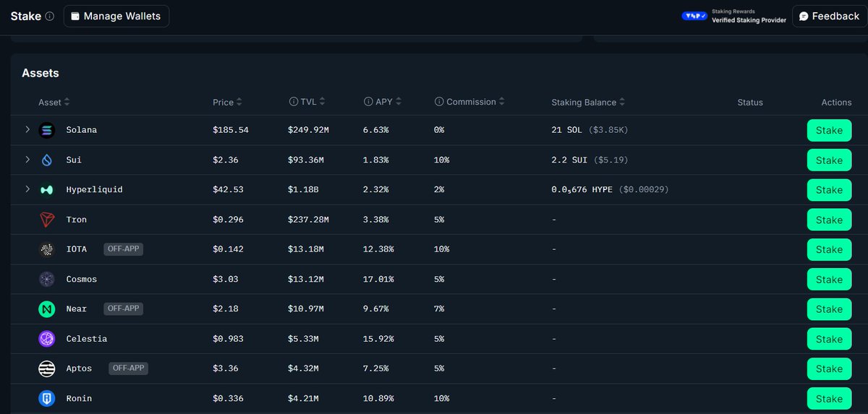Click the Tron logo icon
Viewport: 868px width, 414px height.
click(46, 220)
